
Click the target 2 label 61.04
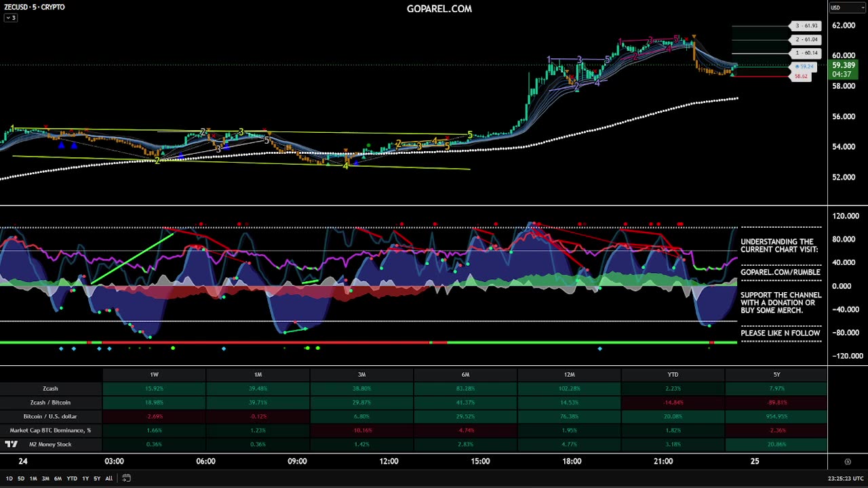pyautogui.click(x=807, y=39)
